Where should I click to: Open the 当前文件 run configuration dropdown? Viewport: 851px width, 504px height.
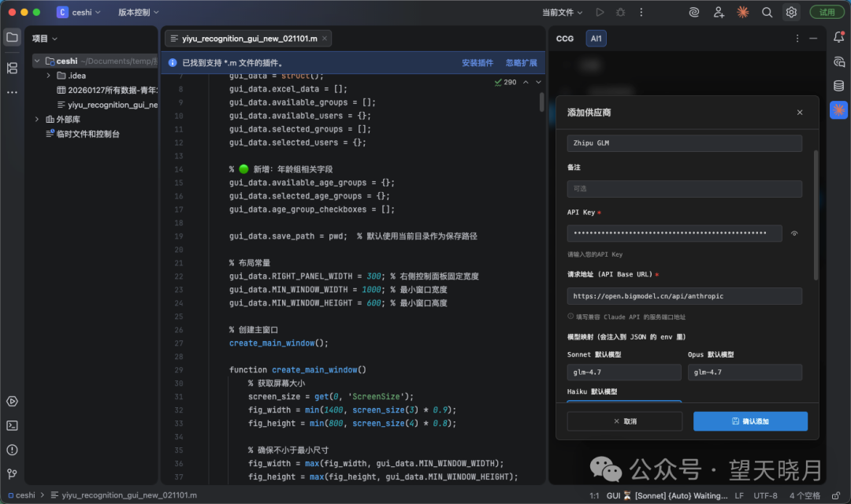pyautogui.click(x=563, y=12)
